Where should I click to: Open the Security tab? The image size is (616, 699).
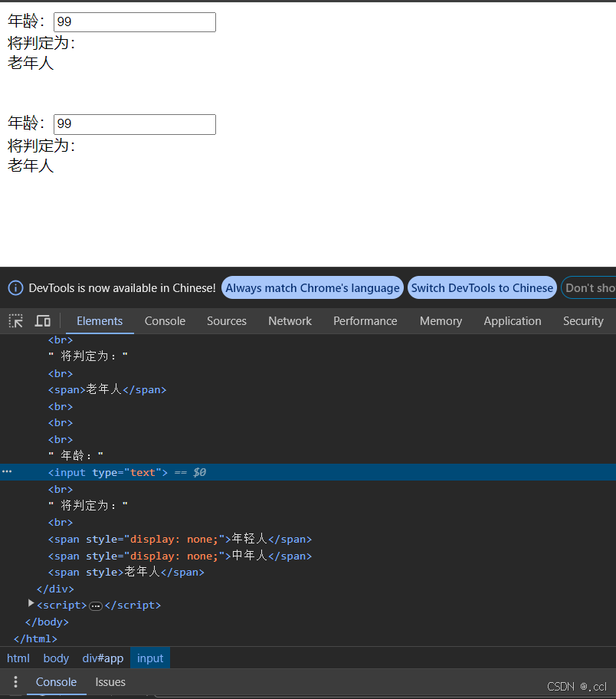click(583, 321)
